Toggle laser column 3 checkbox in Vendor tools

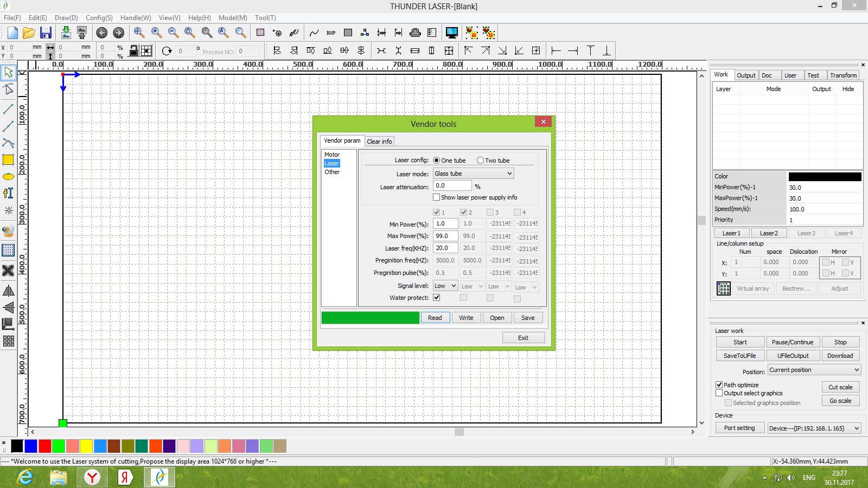[490, 213]
